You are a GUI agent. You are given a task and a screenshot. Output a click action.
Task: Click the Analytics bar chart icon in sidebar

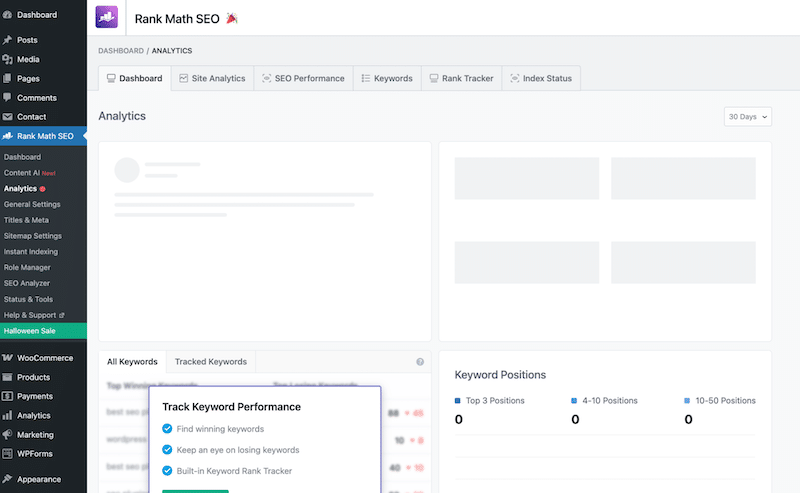coord(7,415)
